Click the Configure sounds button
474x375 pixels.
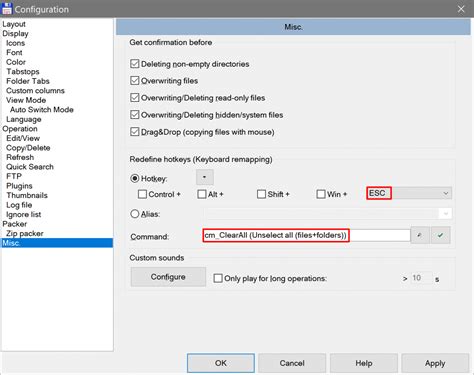168,277
